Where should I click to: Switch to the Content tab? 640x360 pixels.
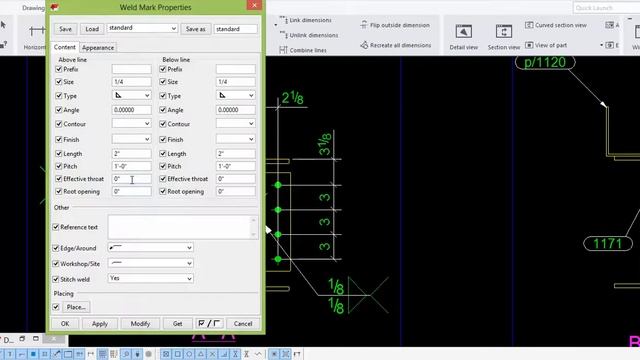(64, 47)
